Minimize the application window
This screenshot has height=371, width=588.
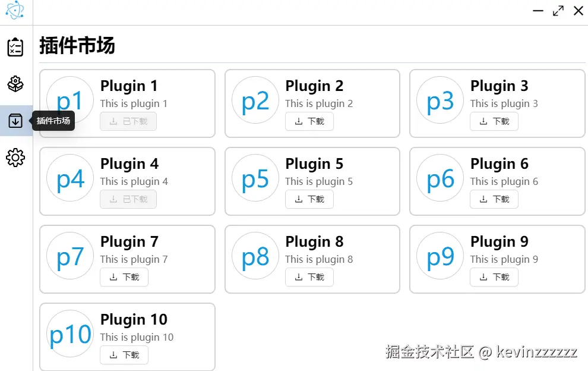click(538, 11)
